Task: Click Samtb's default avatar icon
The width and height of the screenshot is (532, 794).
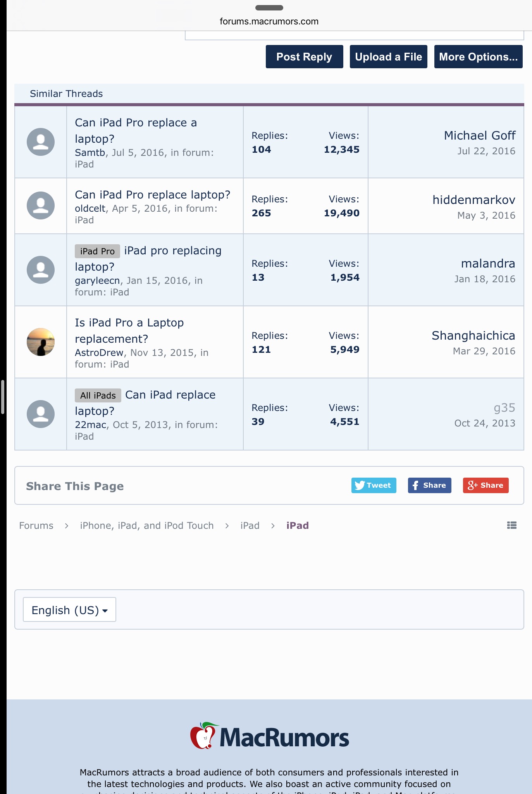Action: coord(41,142)
